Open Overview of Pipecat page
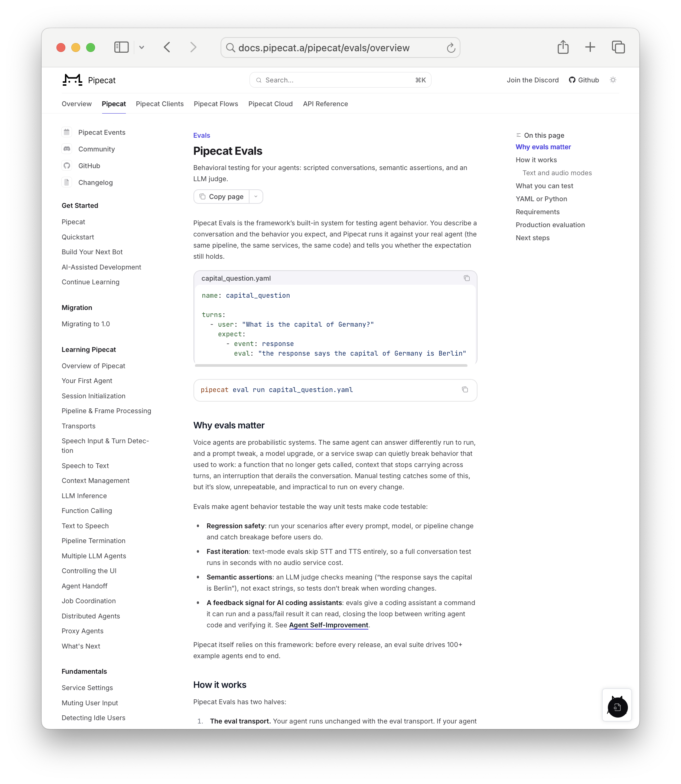Image resolution: width=681 pixels, height=784 pixels. point(93,365)
